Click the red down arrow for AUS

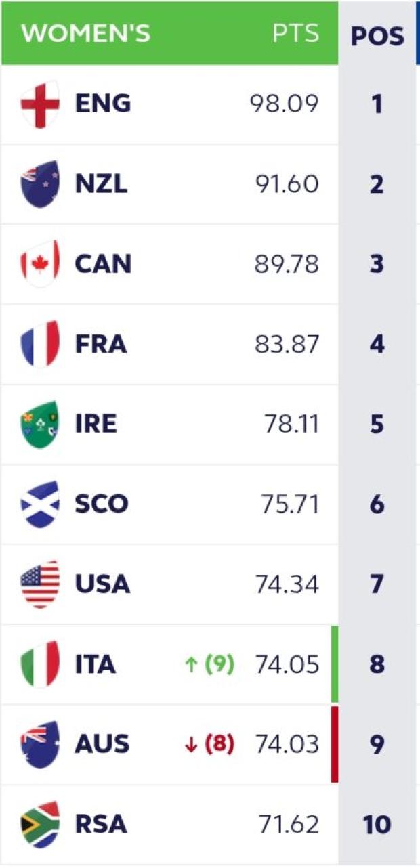[191, 745]
